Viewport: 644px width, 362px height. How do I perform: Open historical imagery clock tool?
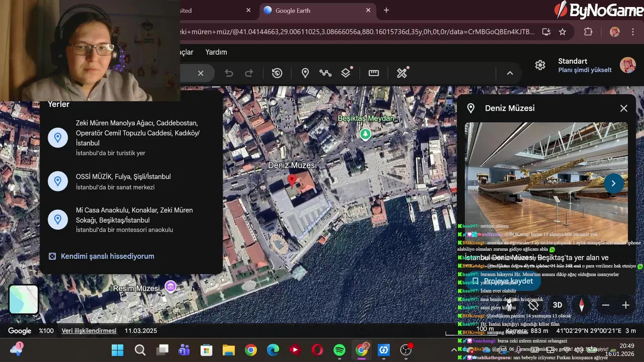(277, 73)
